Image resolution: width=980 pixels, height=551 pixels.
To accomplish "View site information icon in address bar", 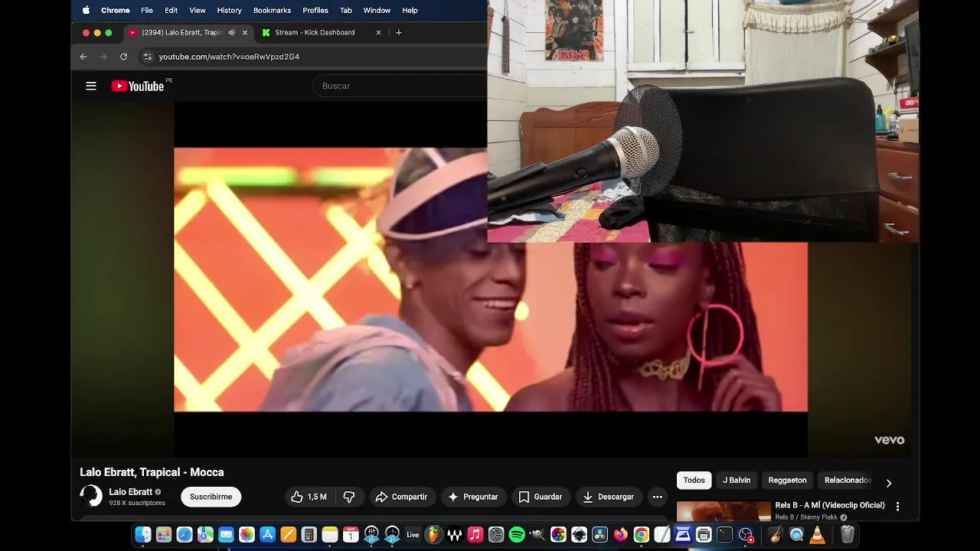I will click(x=148, y=57).
